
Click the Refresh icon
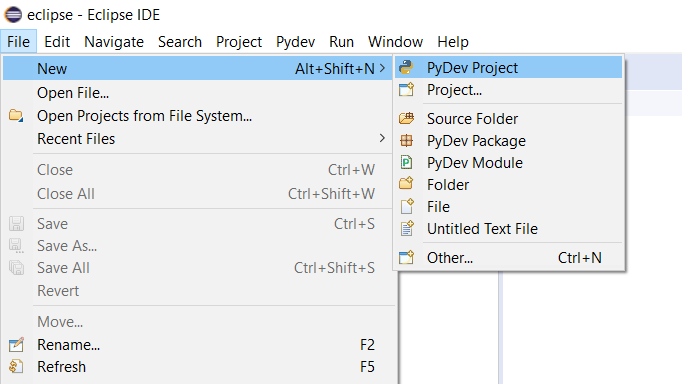pyautogui.click(x=16, y=367)
